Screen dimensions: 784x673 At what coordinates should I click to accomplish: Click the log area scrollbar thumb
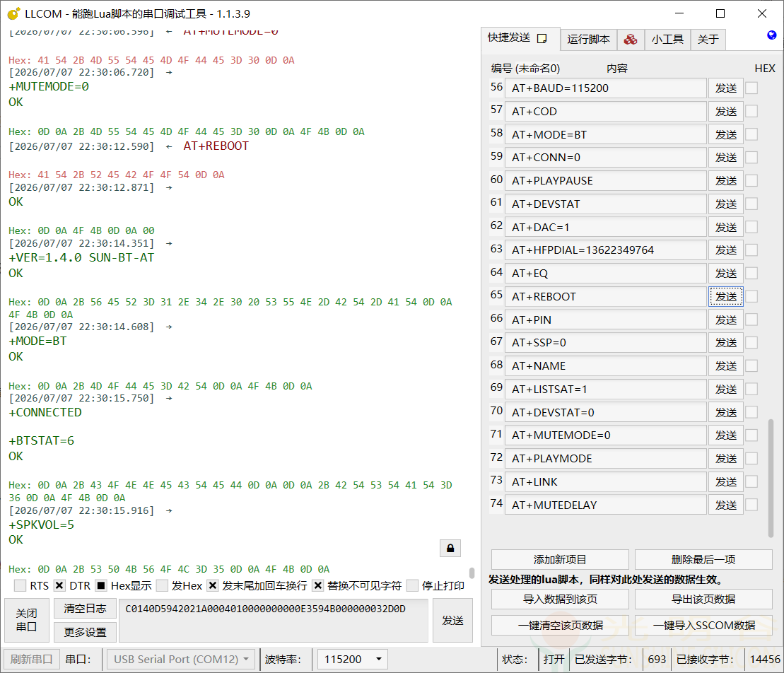coord(472,573)
